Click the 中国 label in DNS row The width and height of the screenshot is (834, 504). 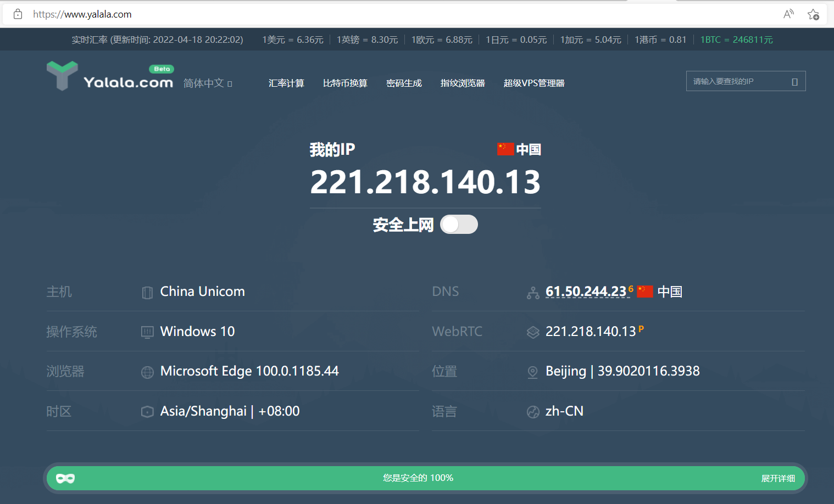tap(670, 292)
